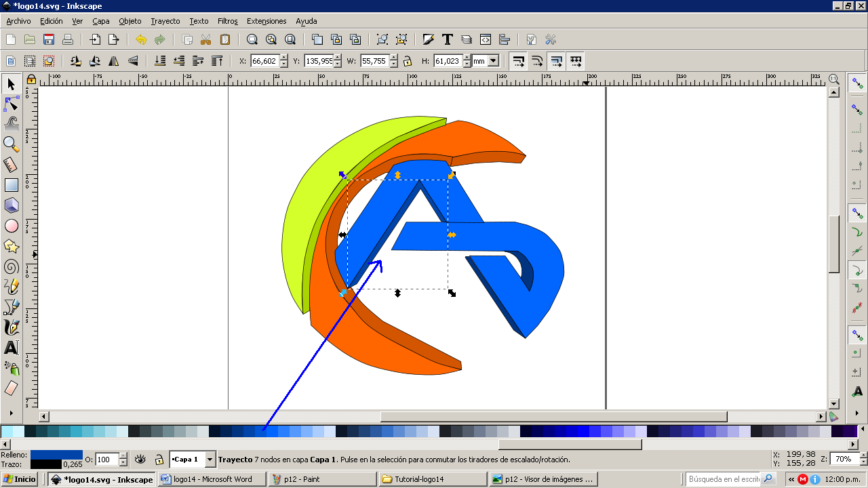Select the Zoom magnifier tool
The image size is (868, 488).
click(x=12, y=144)
